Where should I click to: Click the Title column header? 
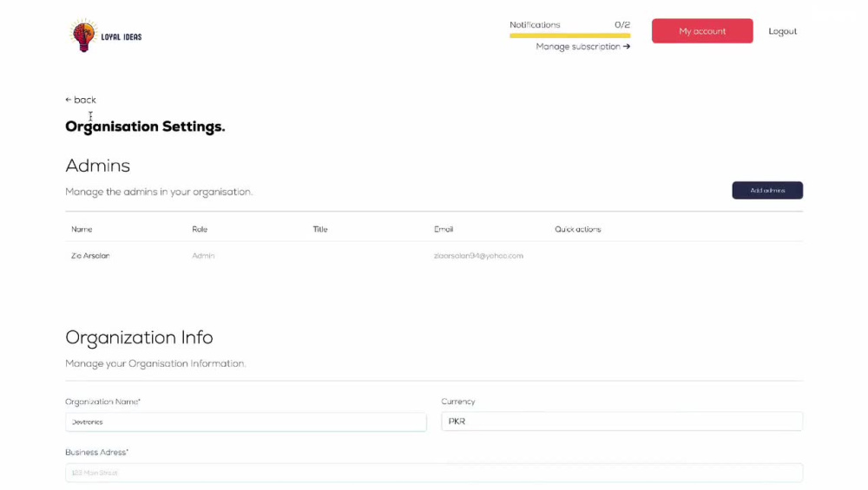point(320,229)
